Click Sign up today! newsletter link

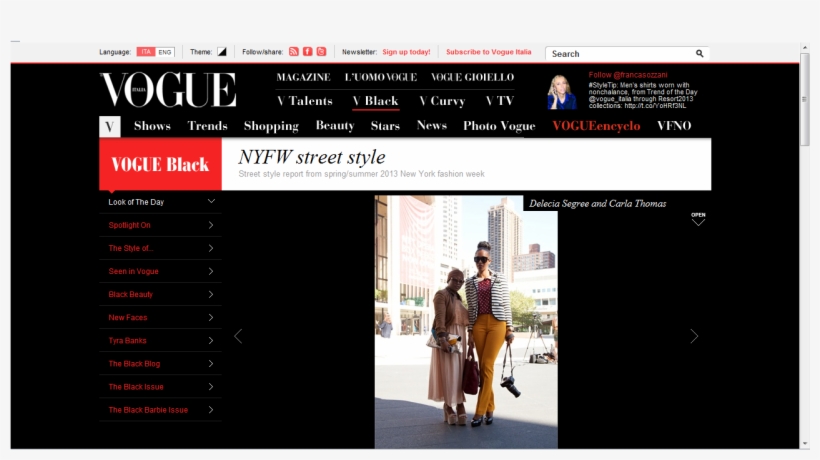tap(406, 52)
